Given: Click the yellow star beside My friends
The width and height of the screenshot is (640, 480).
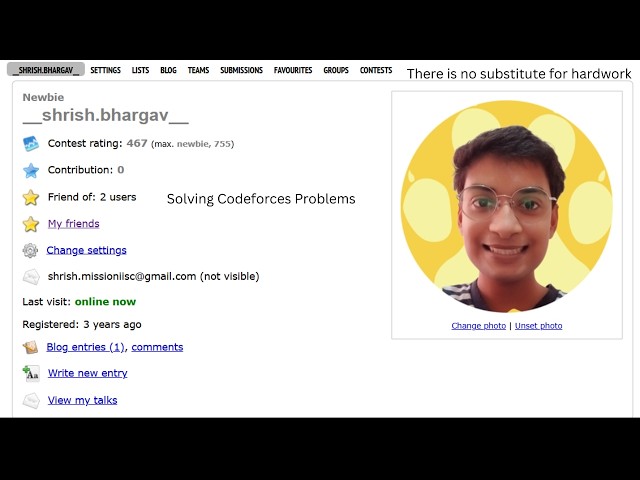Looking at the screenshot, I should 31,224.
